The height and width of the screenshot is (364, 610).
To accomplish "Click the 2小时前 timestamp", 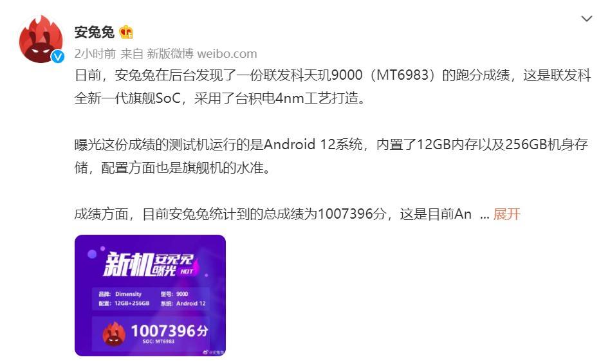I will tap(95, 53).
